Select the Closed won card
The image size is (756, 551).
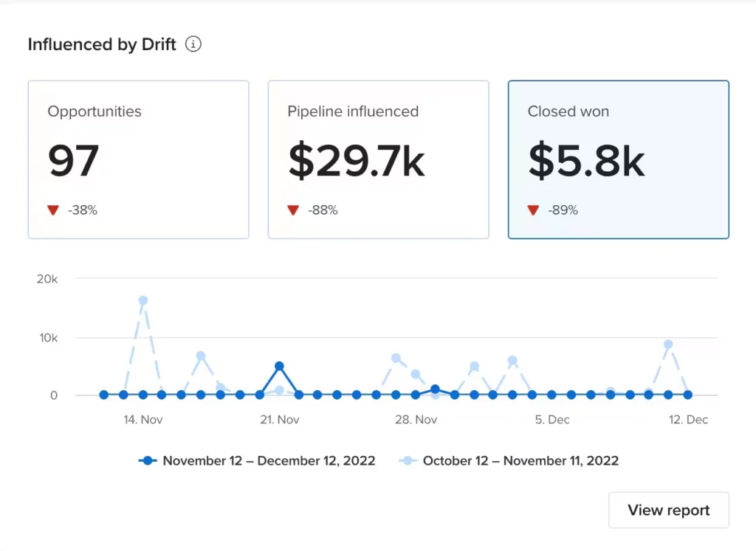(x=618, y=159)
